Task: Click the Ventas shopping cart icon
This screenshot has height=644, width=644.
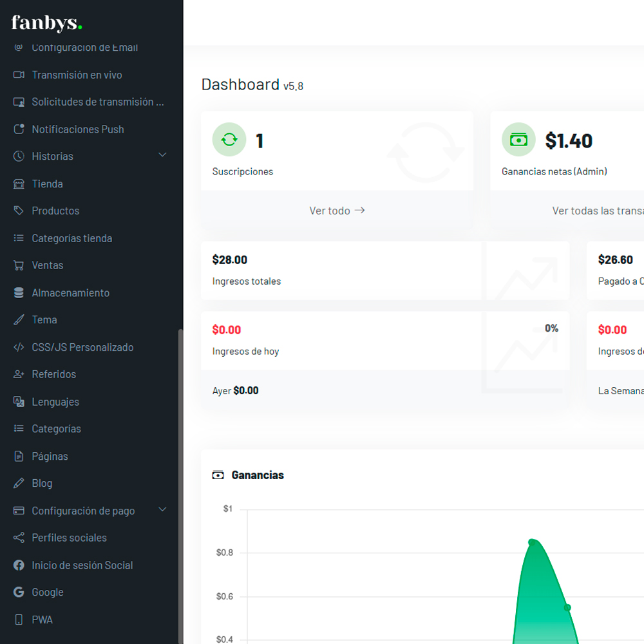Action: [19, 265]
